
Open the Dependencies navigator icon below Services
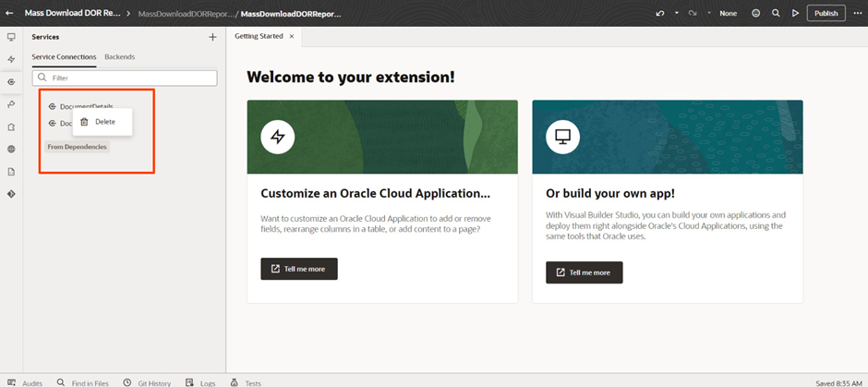11,104
